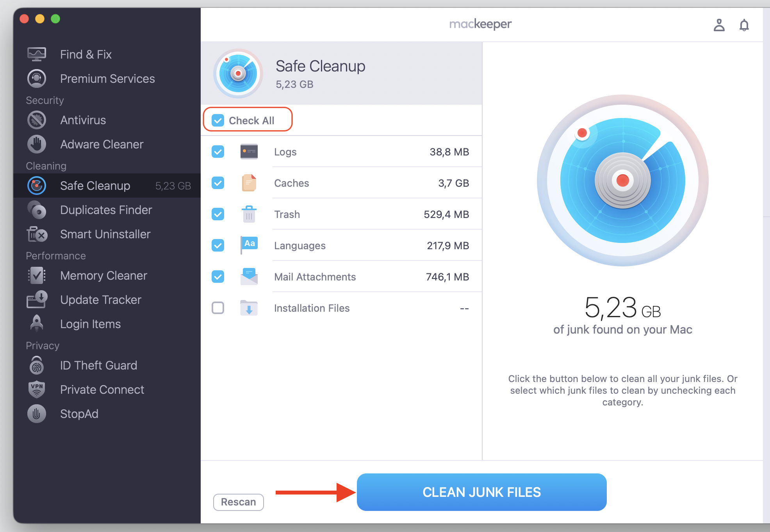Click the Languages label text

coord(300,246)
